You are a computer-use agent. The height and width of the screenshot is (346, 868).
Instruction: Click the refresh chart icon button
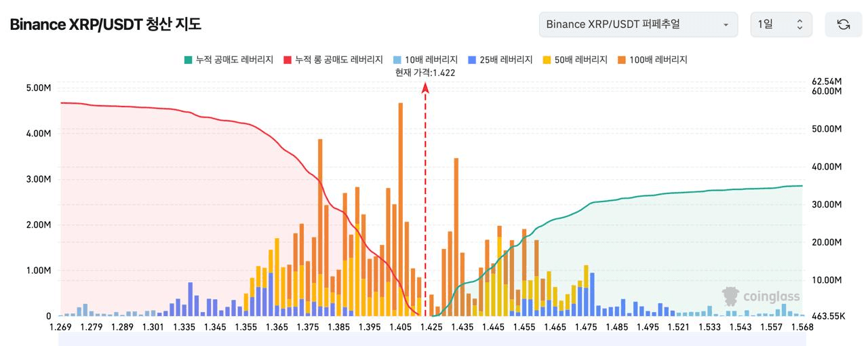pyautogui.click(x=843, y=24)
